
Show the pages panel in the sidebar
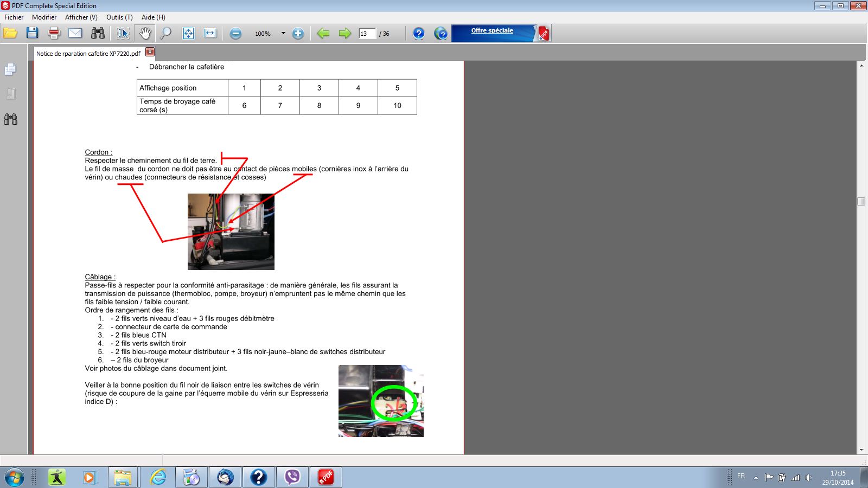(10, 69)
